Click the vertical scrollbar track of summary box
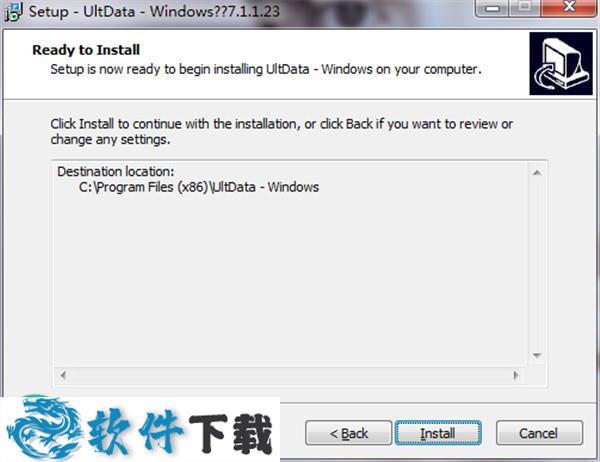Viewport: 600px width, 462px height. 537,264
